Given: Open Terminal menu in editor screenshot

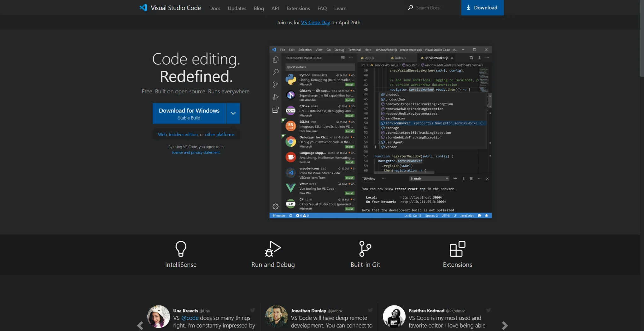Looking at the screenshot, I should tap(354, 50).
